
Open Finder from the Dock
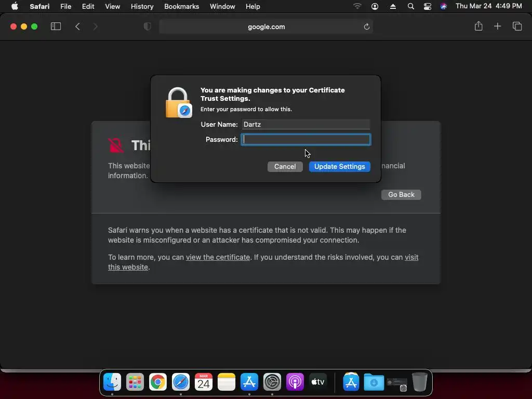pos(112,382)
